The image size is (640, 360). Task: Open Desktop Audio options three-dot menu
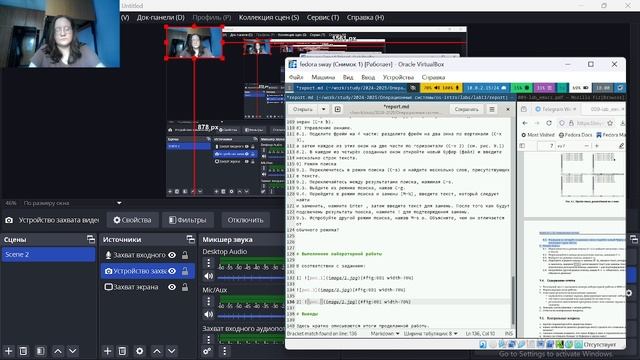click(x=209, y=263)
